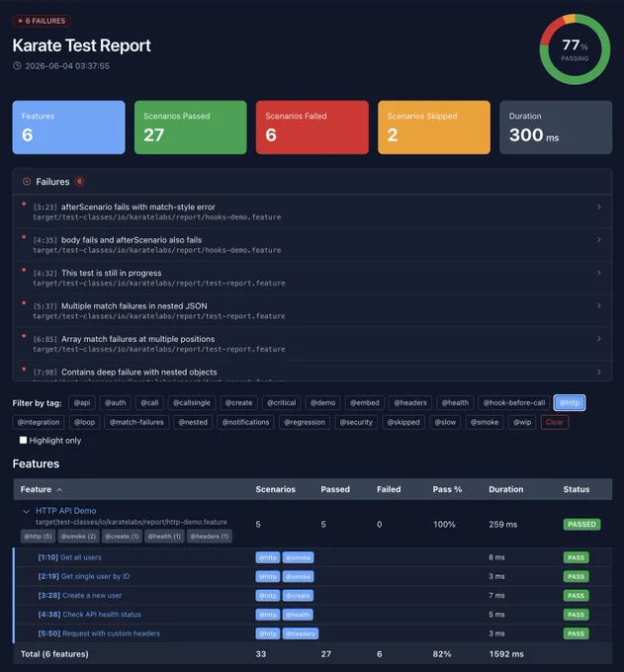The image size is (624, 672).
Task: Click the @smoke (2) feature tag badge
Action: [x=78, y=537]
